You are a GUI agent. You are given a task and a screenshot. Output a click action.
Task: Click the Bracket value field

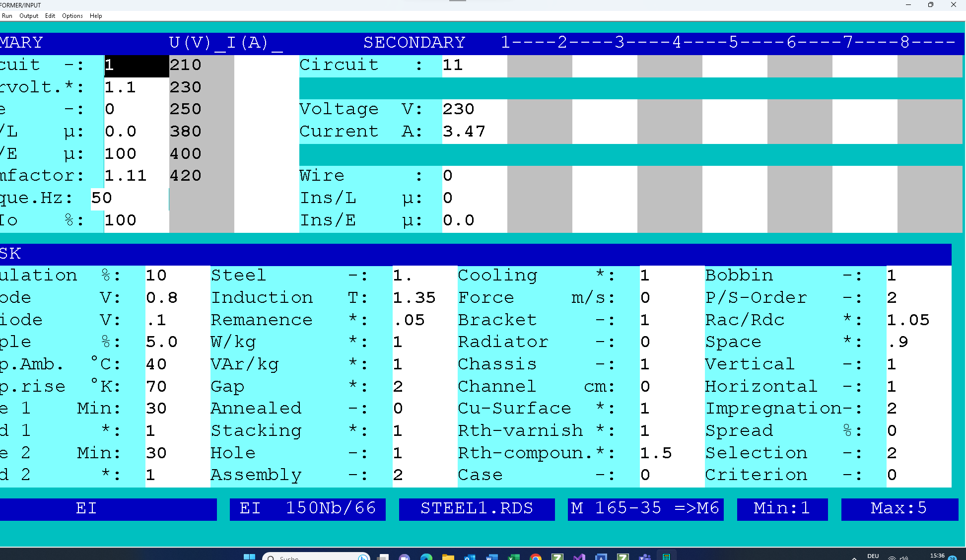coord(672,321)
